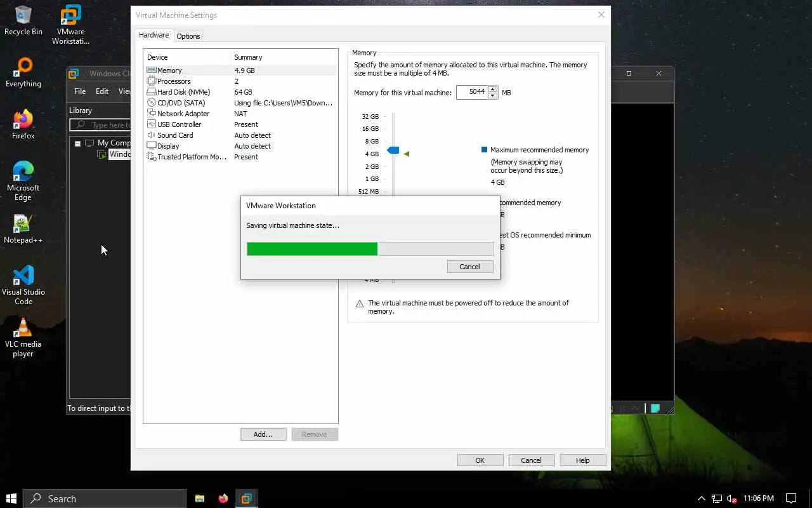Click the taskbar Search box
The image size is (812, 508).
point(105,498)
